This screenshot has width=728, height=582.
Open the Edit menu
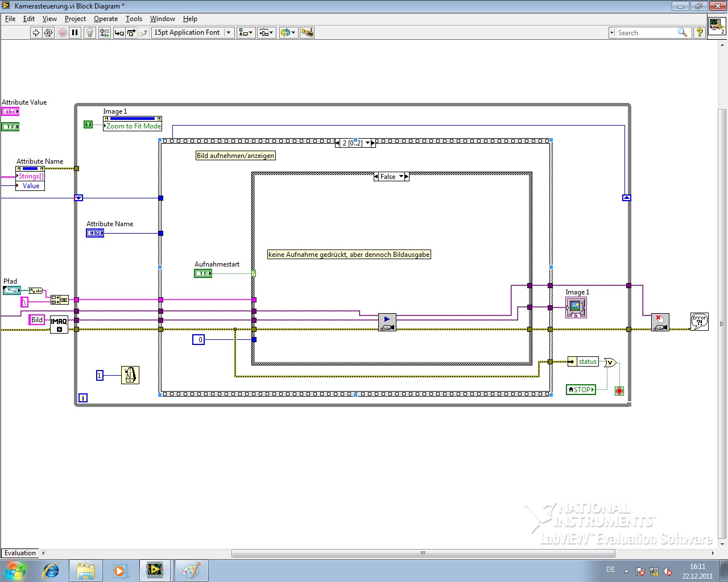pyautogui.click(x=29, y=19)
